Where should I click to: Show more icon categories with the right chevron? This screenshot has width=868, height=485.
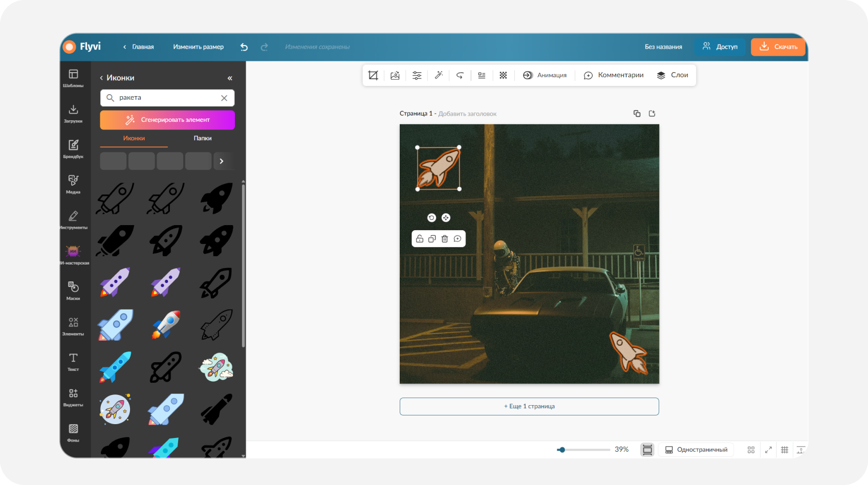point(222,161)
